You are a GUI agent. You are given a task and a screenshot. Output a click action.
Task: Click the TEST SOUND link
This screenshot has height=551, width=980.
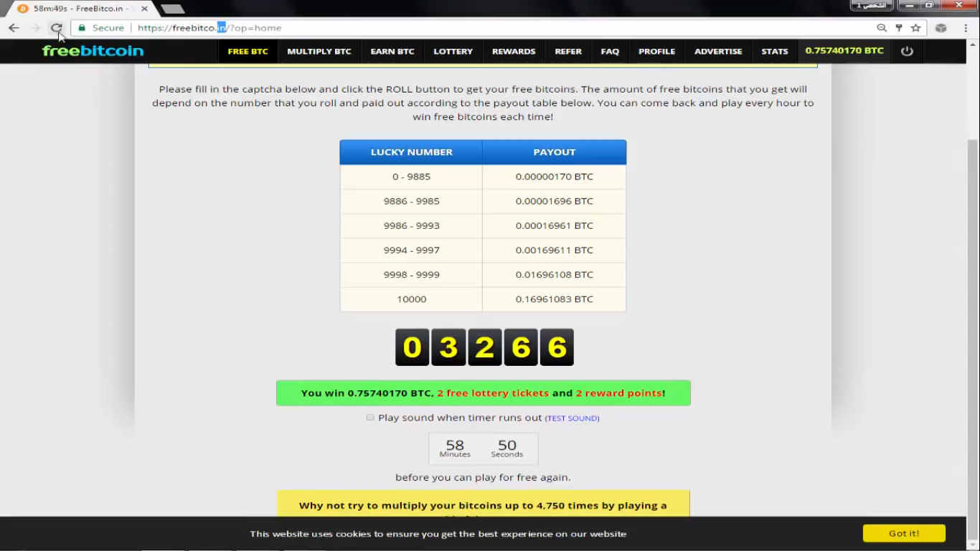(x=572, y=418)
